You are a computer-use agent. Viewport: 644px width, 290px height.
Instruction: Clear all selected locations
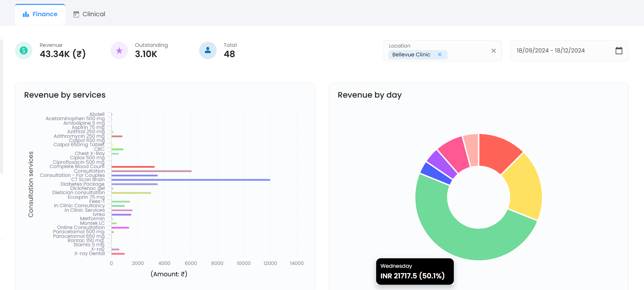pyautogui.click(x=494, y=51)
